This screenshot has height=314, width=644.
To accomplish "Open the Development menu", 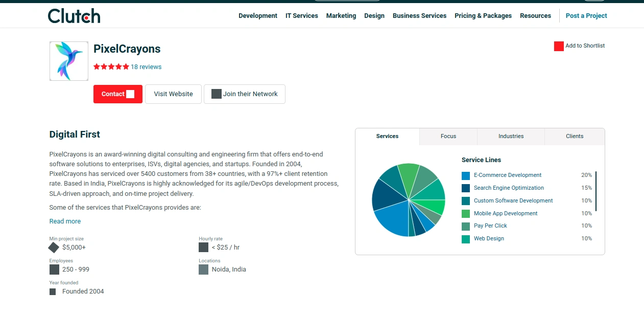I will point(258,16).
